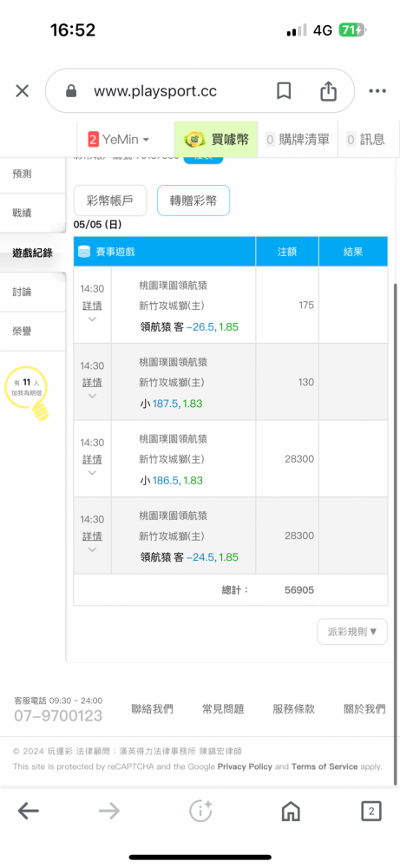The image size is (400, 868).
Task: Open 購牌清單 list
Action: click(x=298, y=140)
